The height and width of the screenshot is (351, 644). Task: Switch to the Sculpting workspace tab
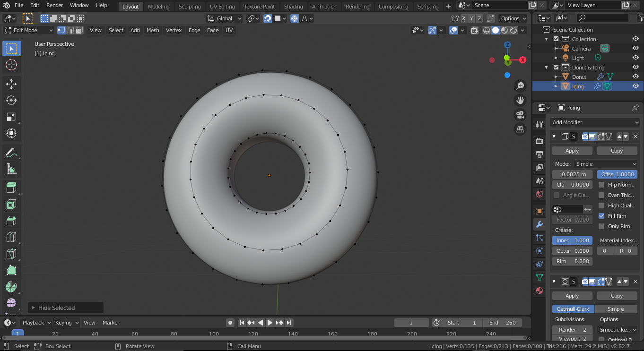(190, 7)
